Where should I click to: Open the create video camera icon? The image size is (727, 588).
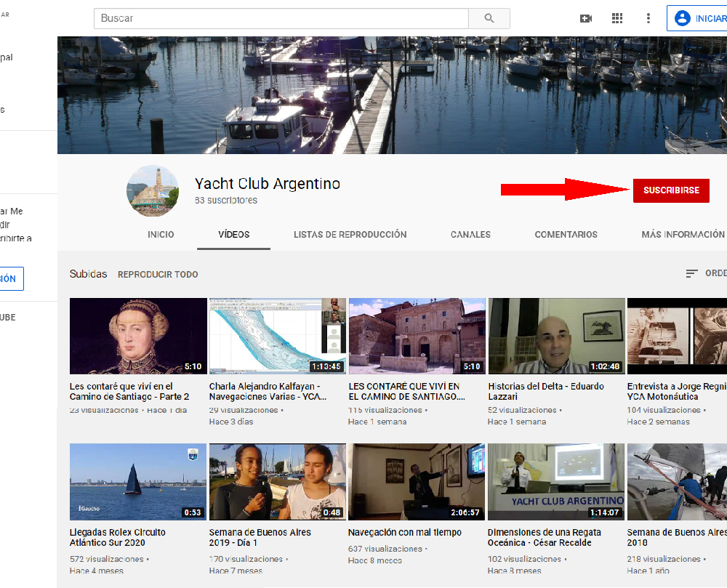[586, 18]
